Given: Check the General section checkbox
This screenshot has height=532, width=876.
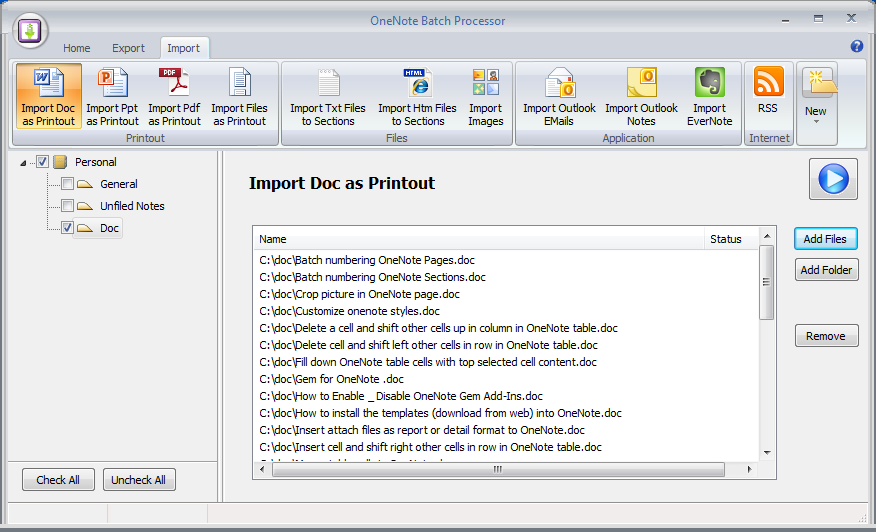Looking at the screenshot, I should click(68, 184).
